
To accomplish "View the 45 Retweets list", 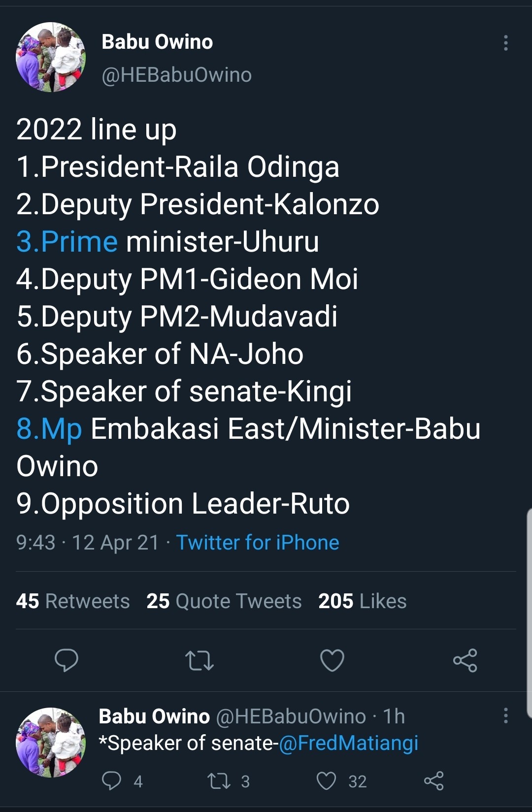I will (x=73, y=601).
